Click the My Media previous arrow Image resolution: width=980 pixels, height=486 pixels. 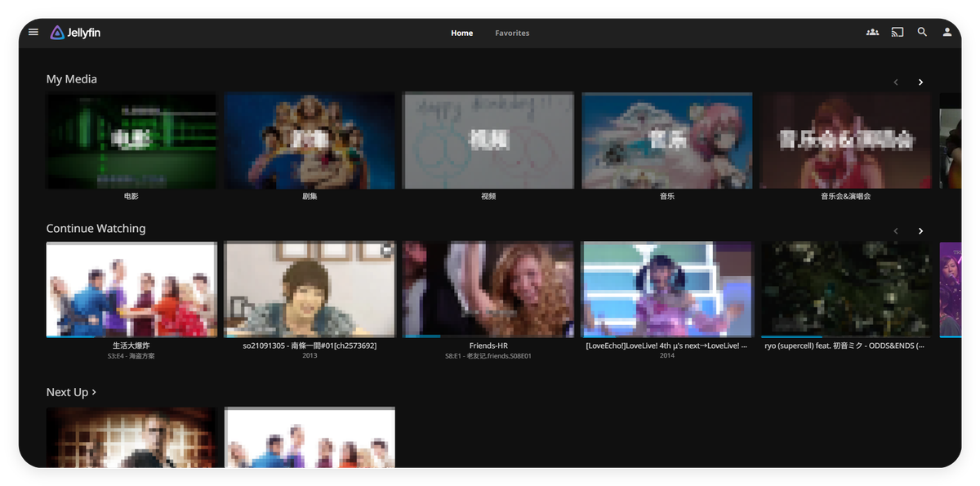point(896,82)
